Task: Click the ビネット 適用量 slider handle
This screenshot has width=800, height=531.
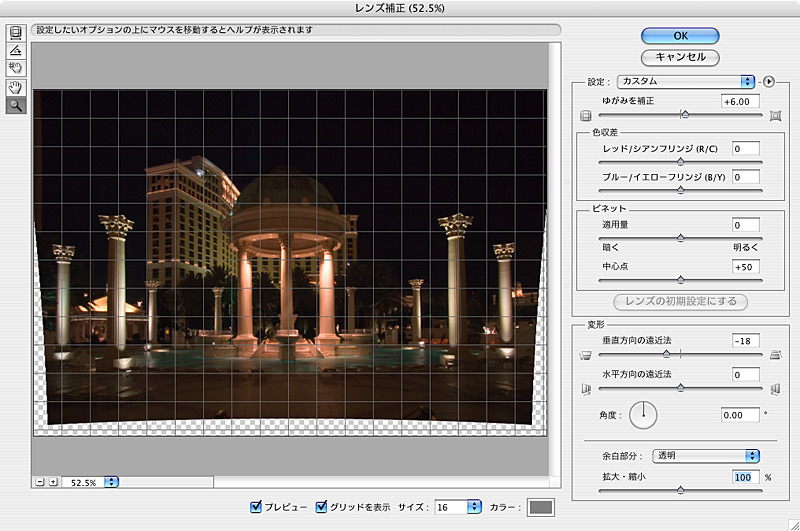Action: pos(680,238)
